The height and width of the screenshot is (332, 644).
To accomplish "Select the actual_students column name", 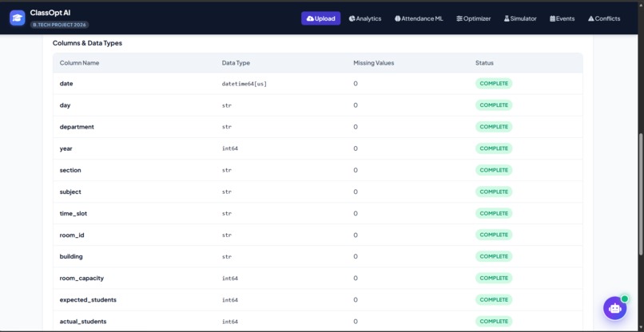I will (x=83, y=322).
